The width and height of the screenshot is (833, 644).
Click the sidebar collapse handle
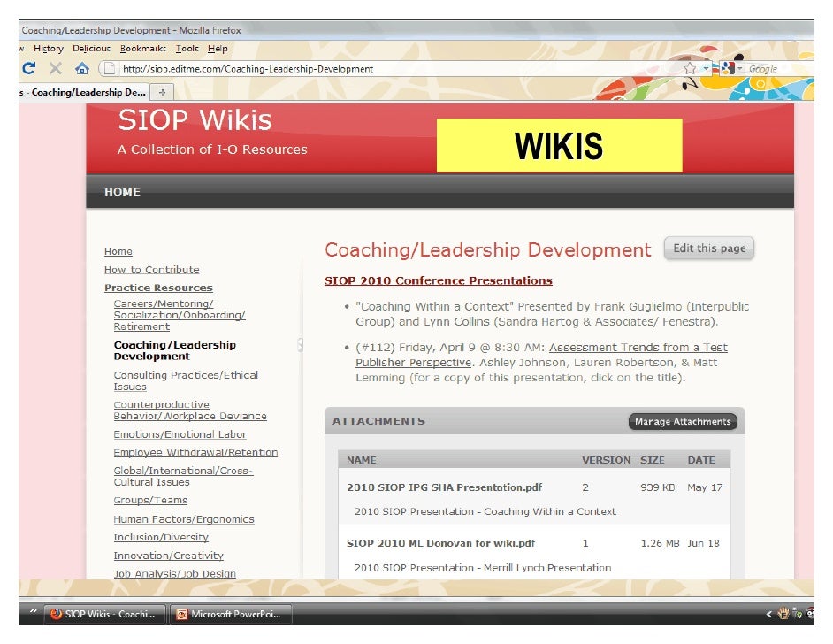(x=300, y=345)
